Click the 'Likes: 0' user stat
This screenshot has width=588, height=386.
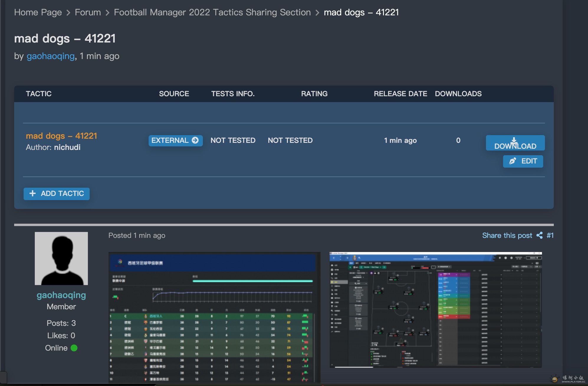point(61,336)
